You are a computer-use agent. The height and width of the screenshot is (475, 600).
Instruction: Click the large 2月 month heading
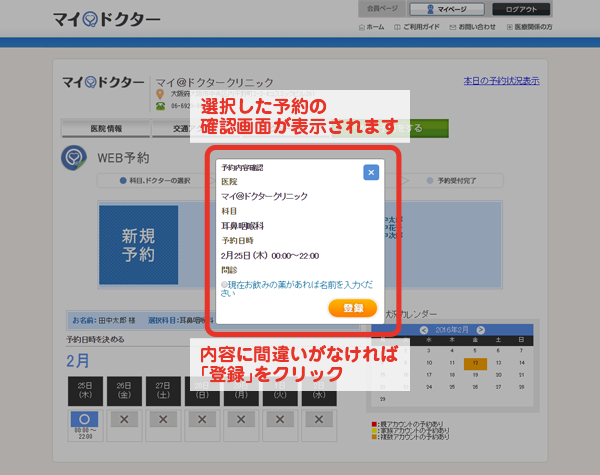tap(78, 361)
